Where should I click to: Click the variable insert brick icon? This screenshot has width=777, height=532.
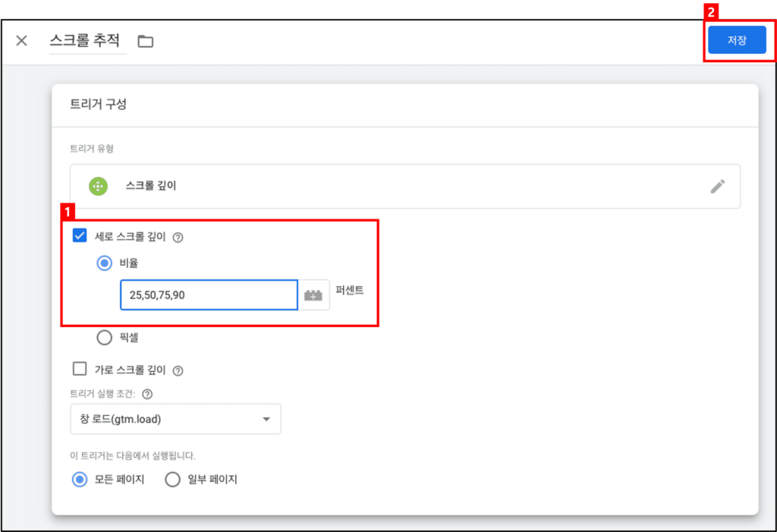(x=313, y=295)
